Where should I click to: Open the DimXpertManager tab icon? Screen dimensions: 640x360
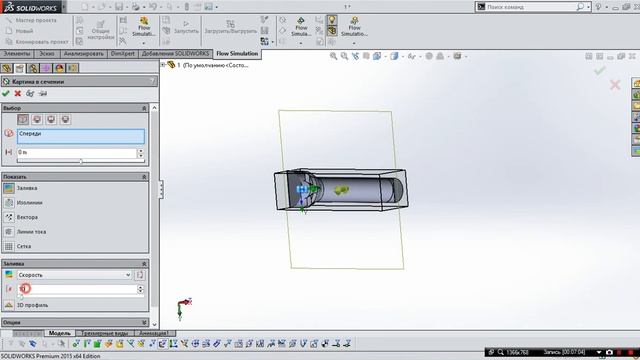coord(46,68)
